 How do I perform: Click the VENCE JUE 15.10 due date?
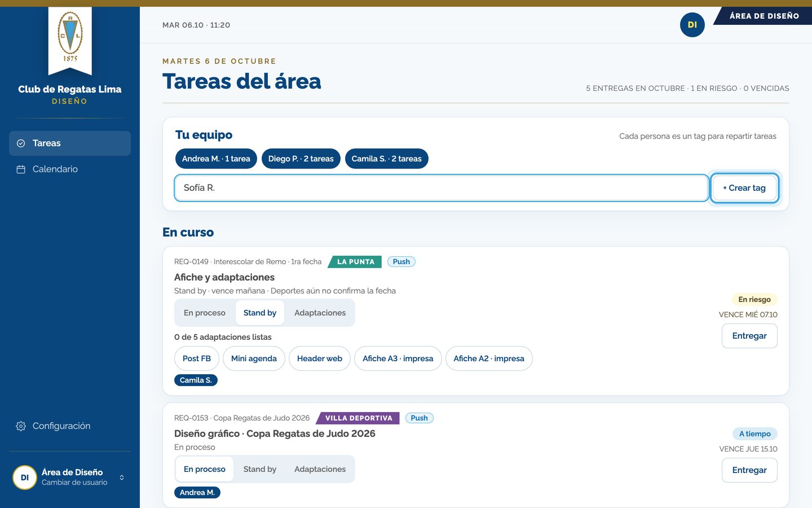748,449
